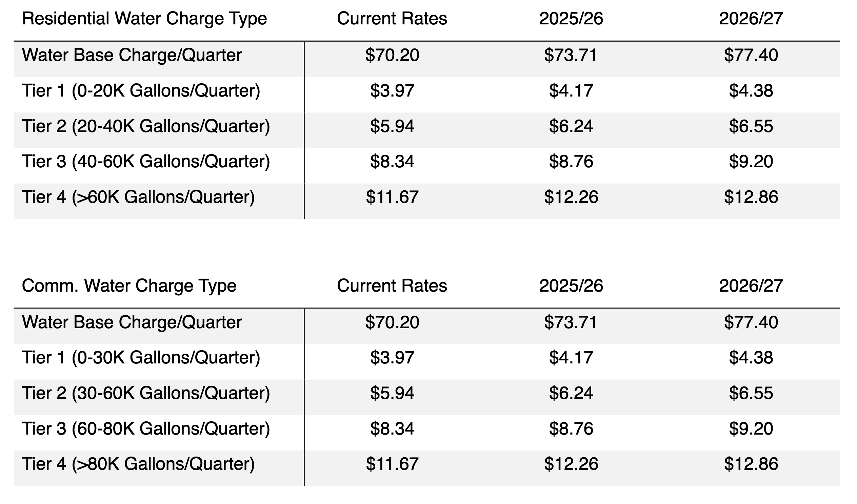Select residential Water Base Charge/Quarter row label
The width and height of the screenshot is (857, 504).
coord(132,56)
